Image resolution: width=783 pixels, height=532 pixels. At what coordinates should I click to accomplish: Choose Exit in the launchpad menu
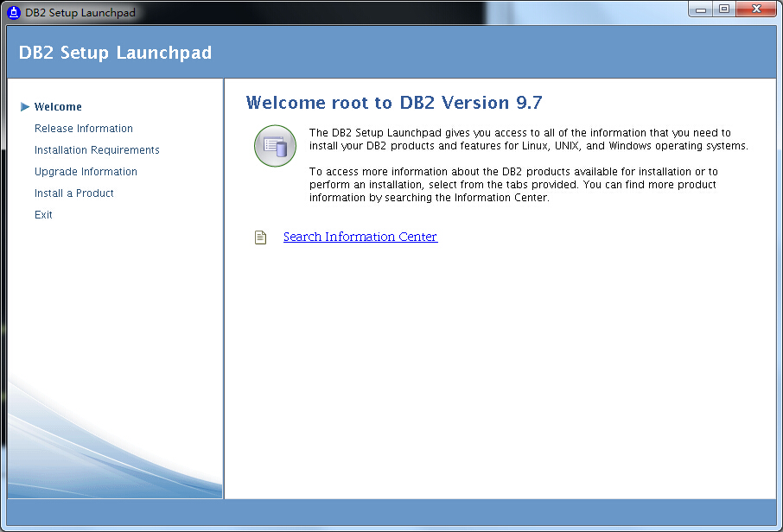coord(43,214)
